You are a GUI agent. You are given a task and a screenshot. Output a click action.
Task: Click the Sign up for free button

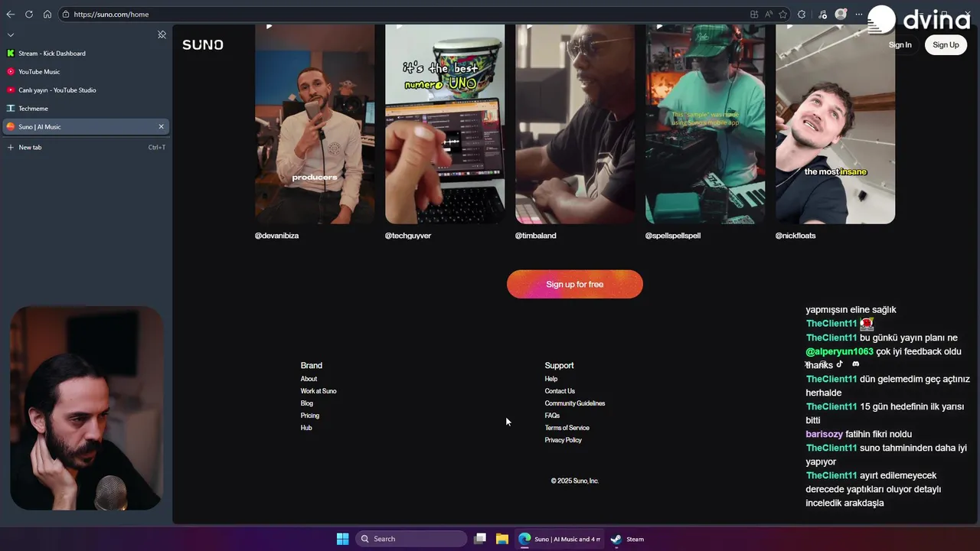click(x=575, y=284)
